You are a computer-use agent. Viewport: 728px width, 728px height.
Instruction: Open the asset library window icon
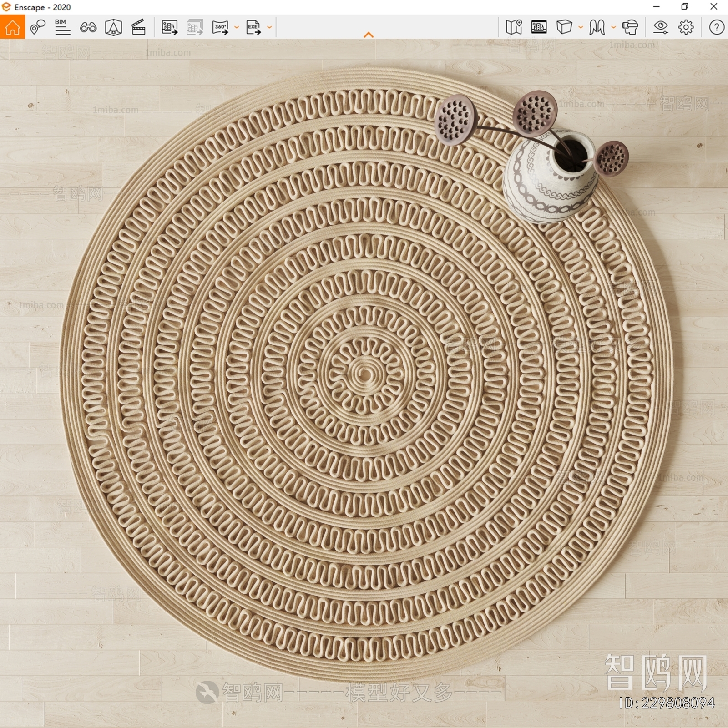[x=539, y=27]
